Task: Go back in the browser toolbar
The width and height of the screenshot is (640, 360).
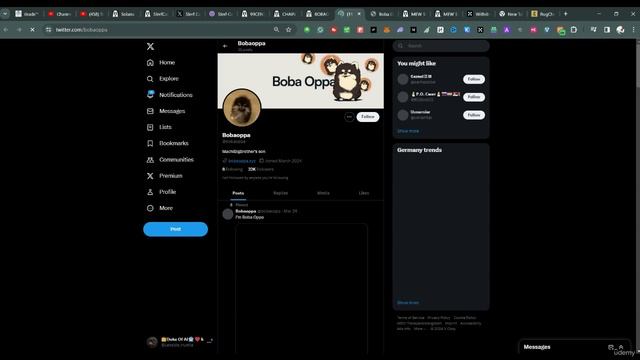Action: tap(6, 29)
